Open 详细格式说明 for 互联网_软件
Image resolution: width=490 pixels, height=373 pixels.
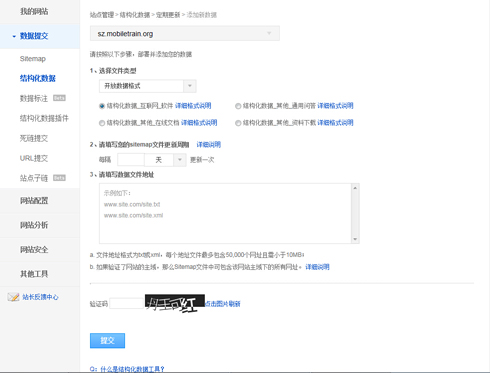pos(193,106)
